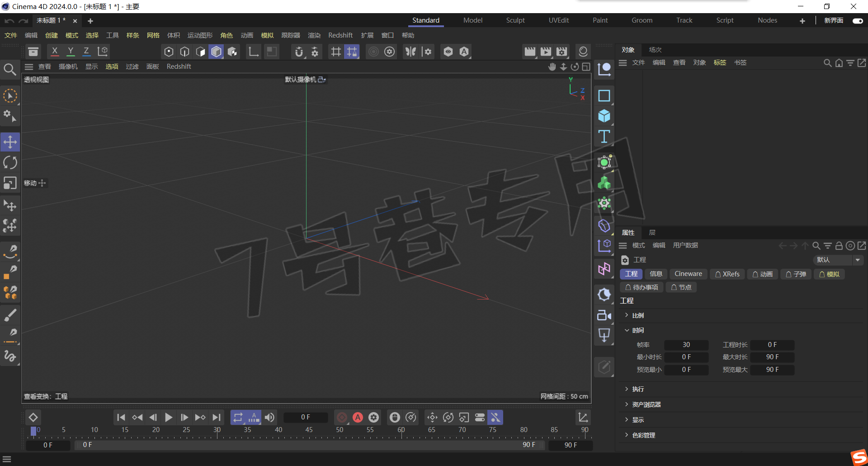Open the Redshift main menu
This screenshot has width=868, height=466.
click(x=340, y=35)
